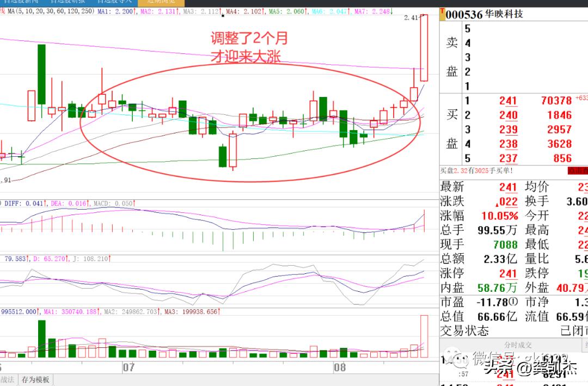Select the latest limit-up red candlestick
The width and height of the screenshot is (588, 386).
coord(424,48)
